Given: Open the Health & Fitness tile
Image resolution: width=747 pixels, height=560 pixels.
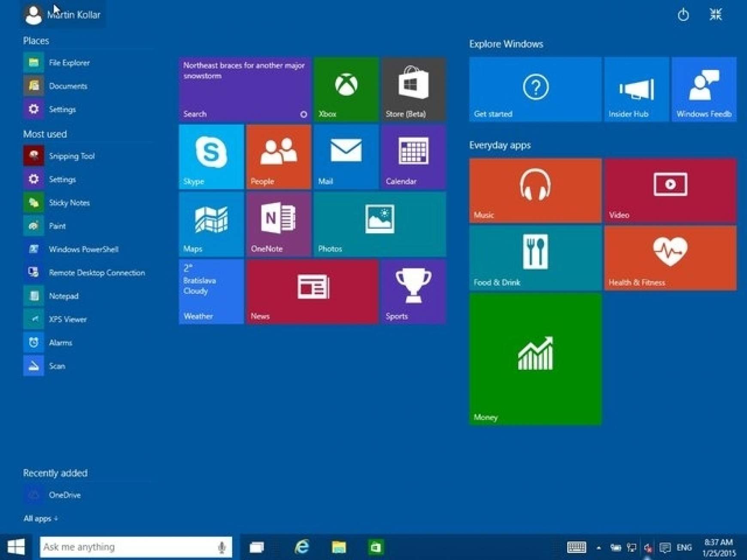Looking at the screenshot, I should point(671,258).
